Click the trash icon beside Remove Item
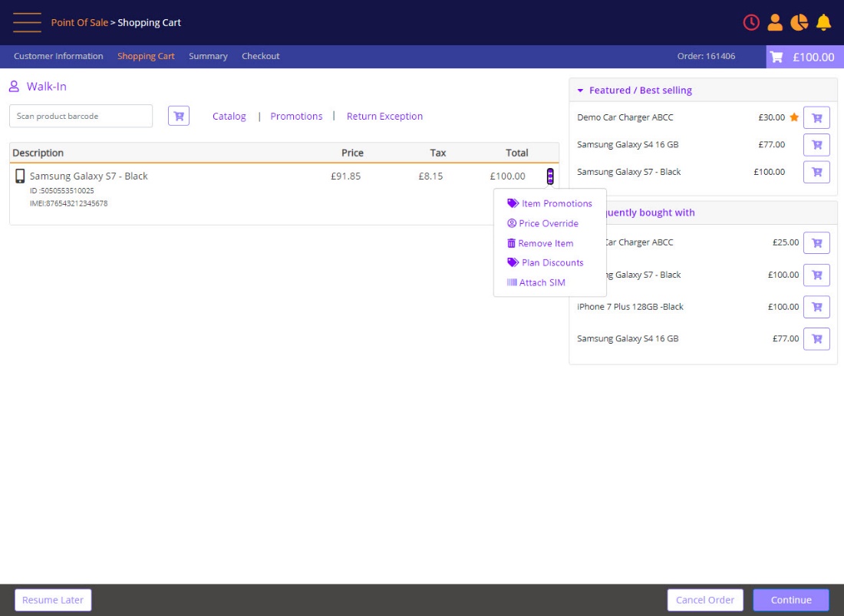844x616 pixels. coord(511,243)
